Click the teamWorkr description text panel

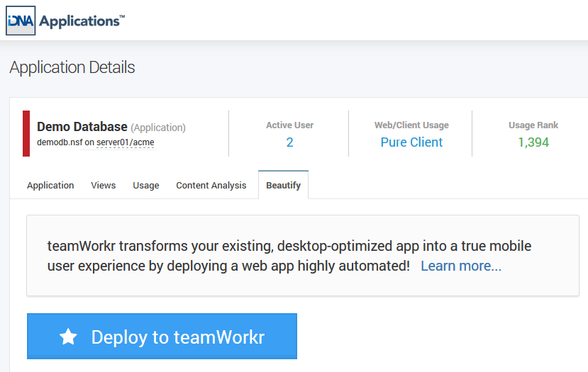(303, 256)
